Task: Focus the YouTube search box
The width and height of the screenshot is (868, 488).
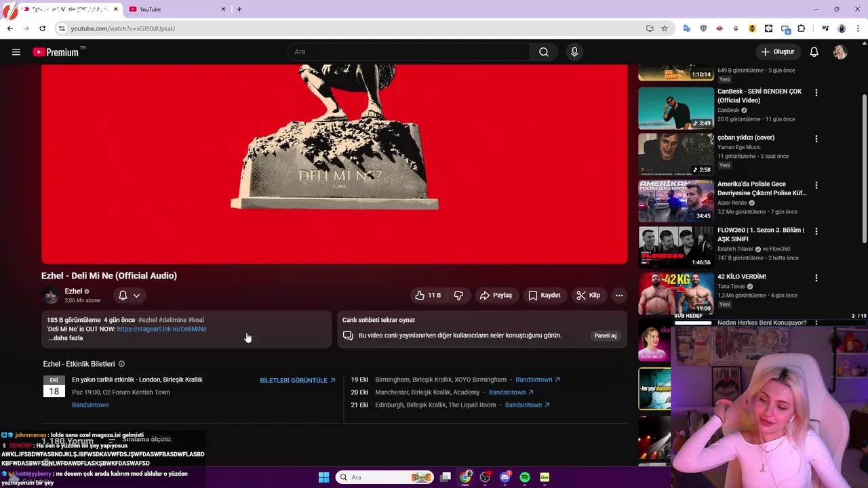Action: [409, 52]
